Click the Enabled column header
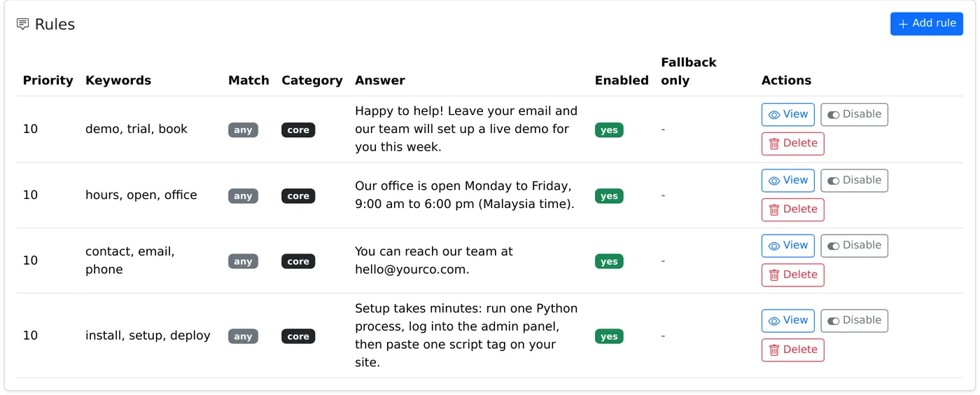Screen dimensions: 980x395 coord(622,81)
